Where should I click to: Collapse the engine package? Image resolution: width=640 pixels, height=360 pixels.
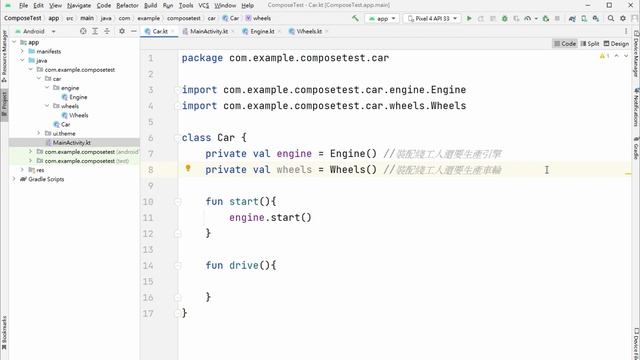[47, 88]
